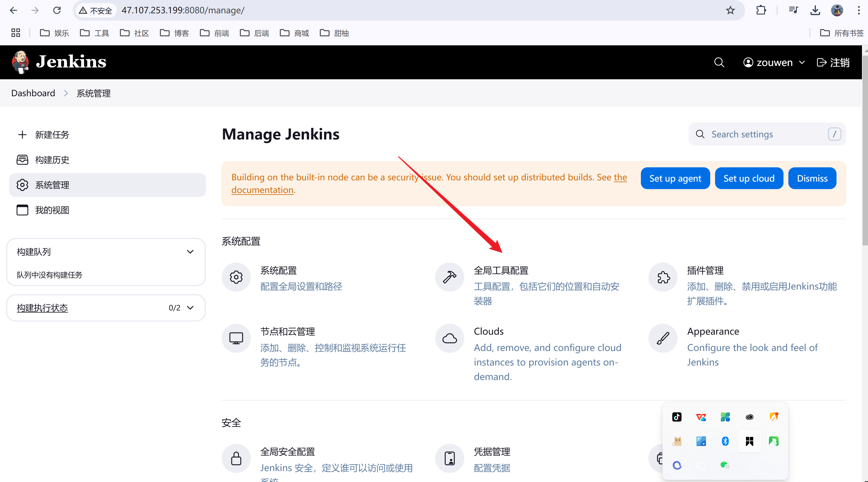
Task: Open Appearance paintbrush icon
Action: 663,338
